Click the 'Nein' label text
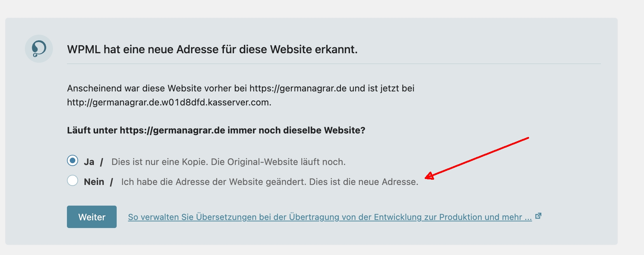Screen dimensions: 644x255 point(94,182)
